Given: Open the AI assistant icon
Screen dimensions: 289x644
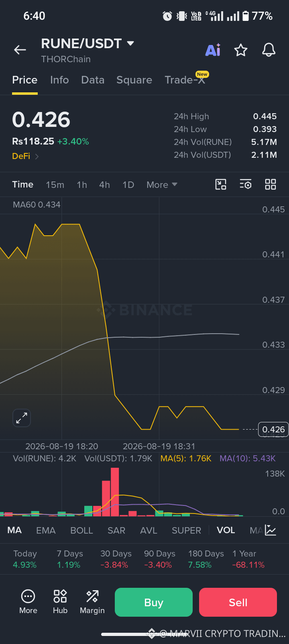Looking at the screenshot, I should tap(213, 50).
